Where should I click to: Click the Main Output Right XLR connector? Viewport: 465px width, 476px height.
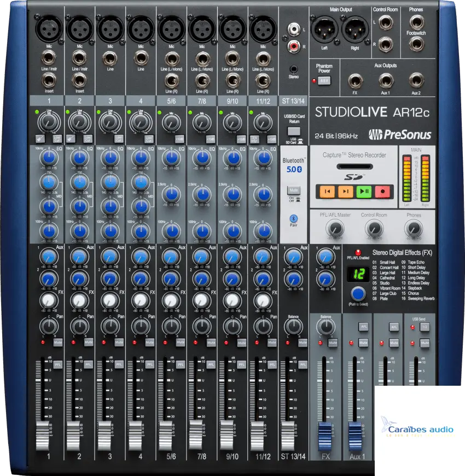tap(355, 30)
